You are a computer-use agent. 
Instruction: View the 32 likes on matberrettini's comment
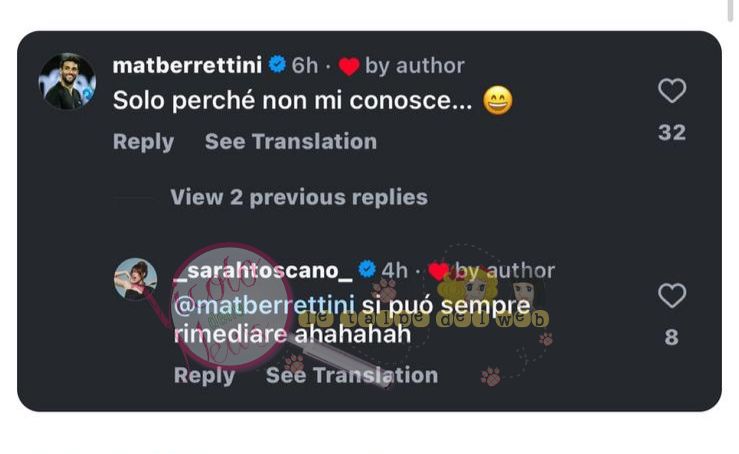tap(672, 132)
